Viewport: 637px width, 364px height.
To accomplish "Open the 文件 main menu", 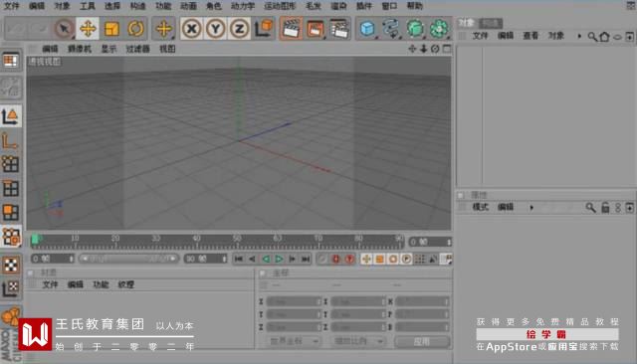I will (x=11, y=6).
